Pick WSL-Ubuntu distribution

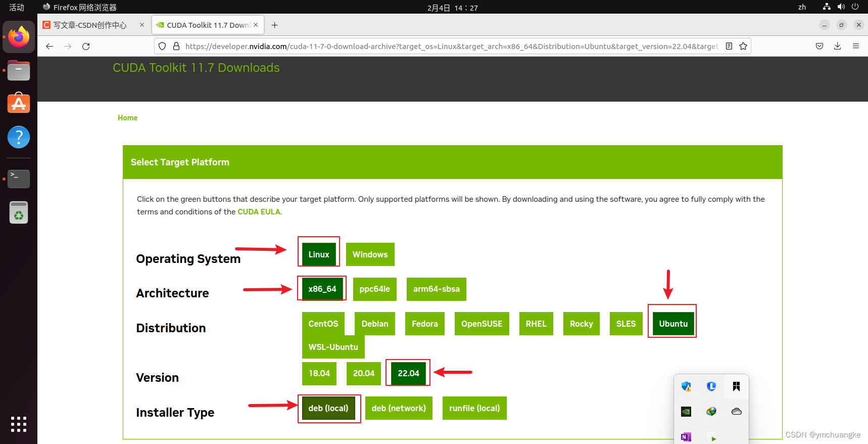tap(333, 347)
